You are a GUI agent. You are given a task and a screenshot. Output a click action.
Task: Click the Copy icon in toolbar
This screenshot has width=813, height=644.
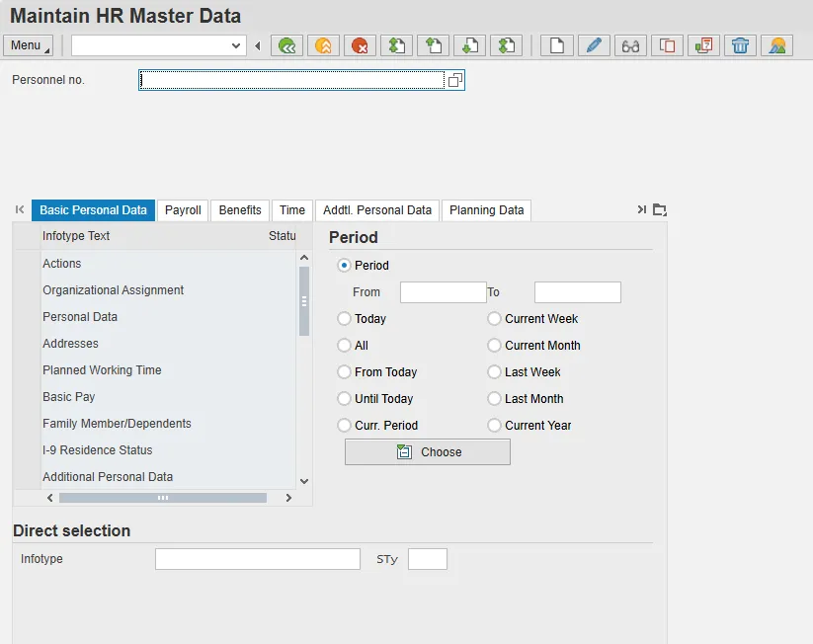point(667,45)
